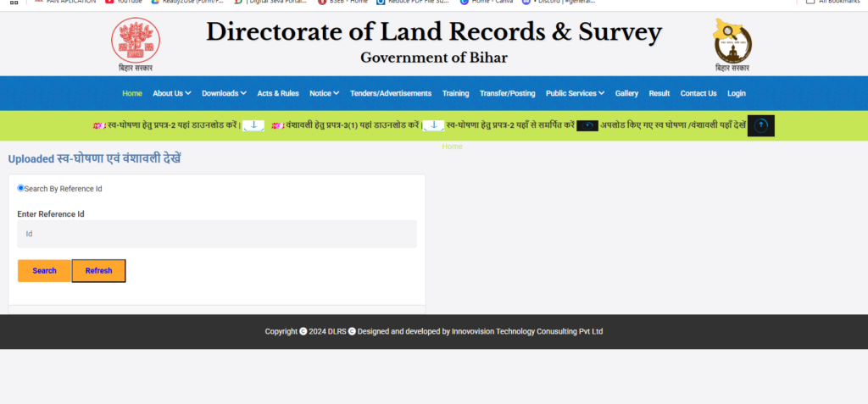Click text 'स्व-घोषणा हेतु प्रपत्र-2 यहाँ से समर्पित करें'
Image resolution: width=868 pixels, height=404 pixels.
click(x=509, y=125)
